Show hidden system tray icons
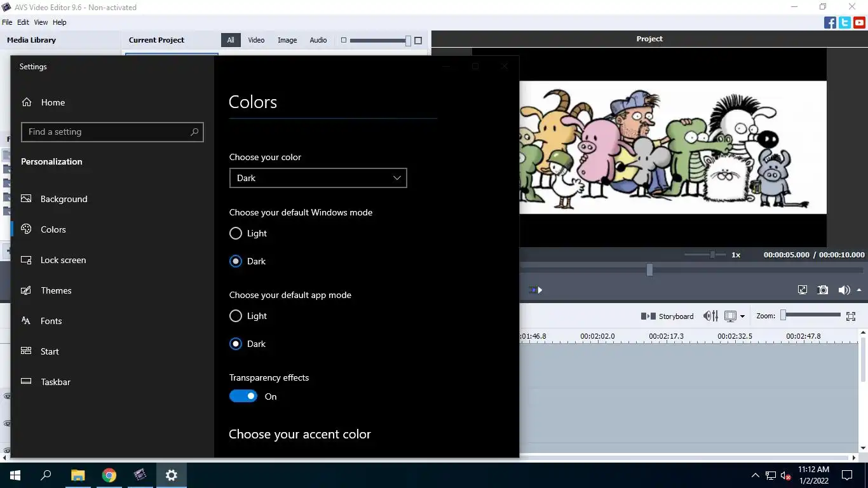 click(x=755, y=475)
